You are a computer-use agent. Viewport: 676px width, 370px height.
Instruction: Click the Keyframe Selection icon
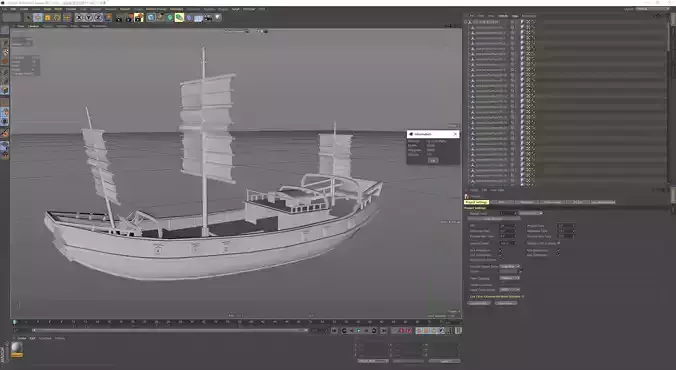409,331
